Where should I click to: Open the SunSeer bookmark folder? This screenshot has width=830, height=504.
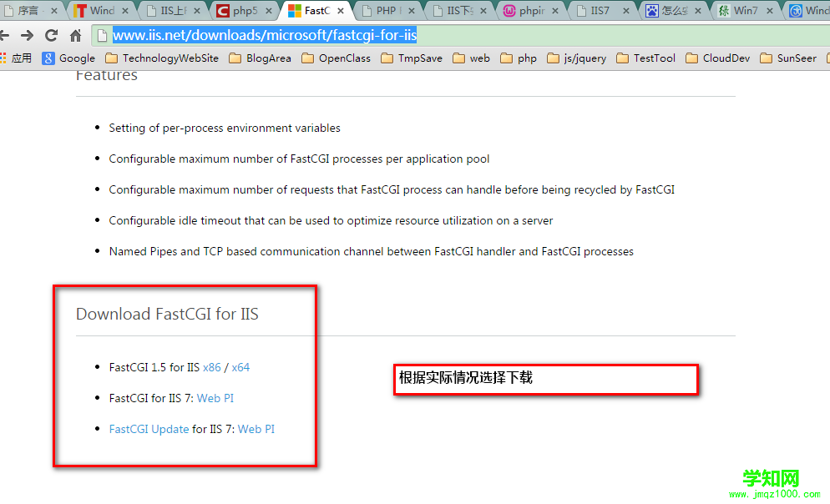coord(788,58)
